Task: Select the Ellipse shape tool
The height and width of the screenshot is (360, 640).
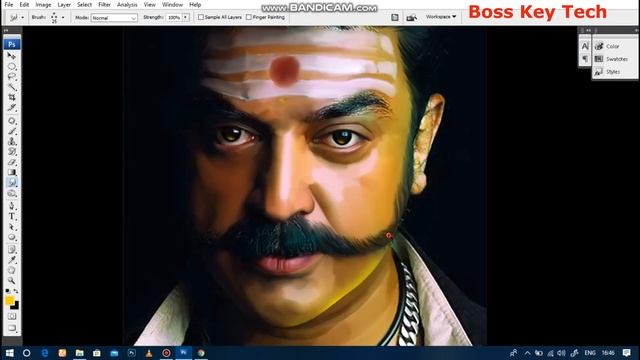Action: click(x=12, y=237)
